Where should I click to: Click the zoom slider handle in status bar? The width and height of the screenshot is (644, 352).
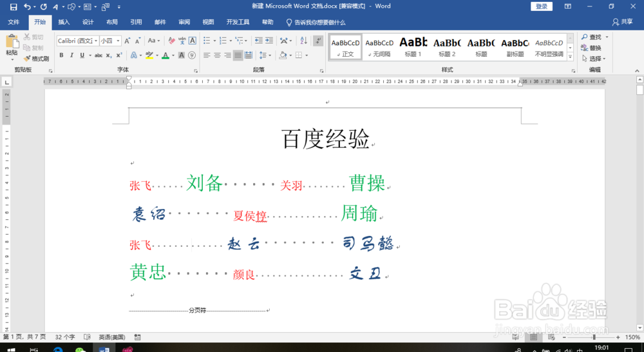click(x=594, y=337)
